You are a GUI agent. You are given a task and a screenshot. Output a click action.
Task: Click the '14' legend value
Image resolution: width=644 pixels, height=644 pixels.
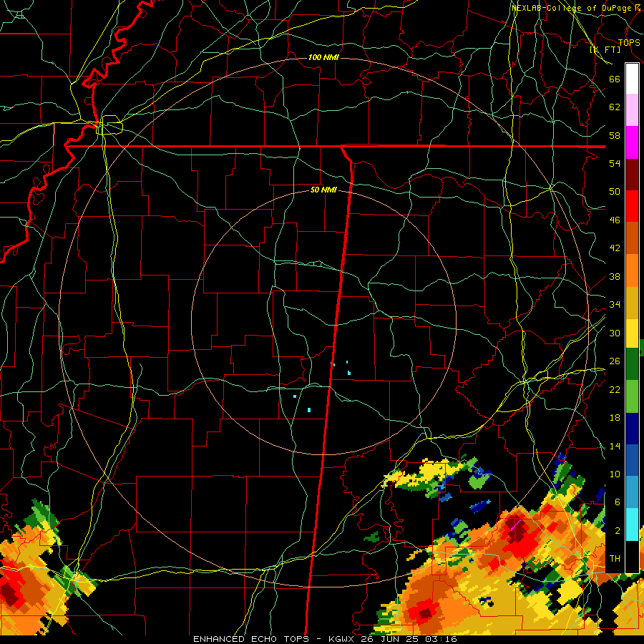pos(615,446)
